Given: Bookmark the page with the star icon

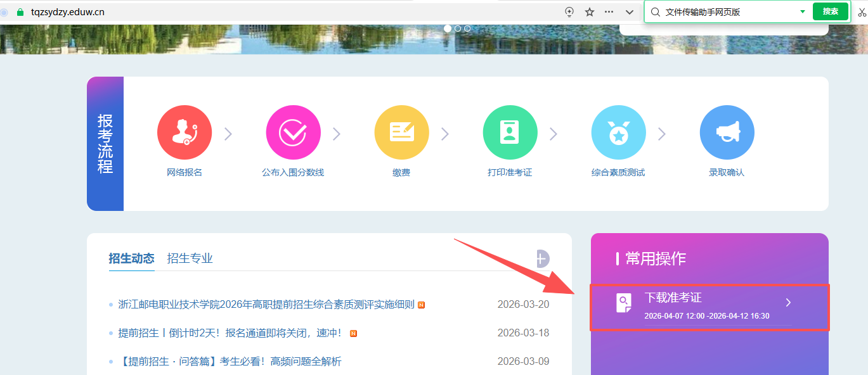Looking at the screenshot, I should pos(590,12).
